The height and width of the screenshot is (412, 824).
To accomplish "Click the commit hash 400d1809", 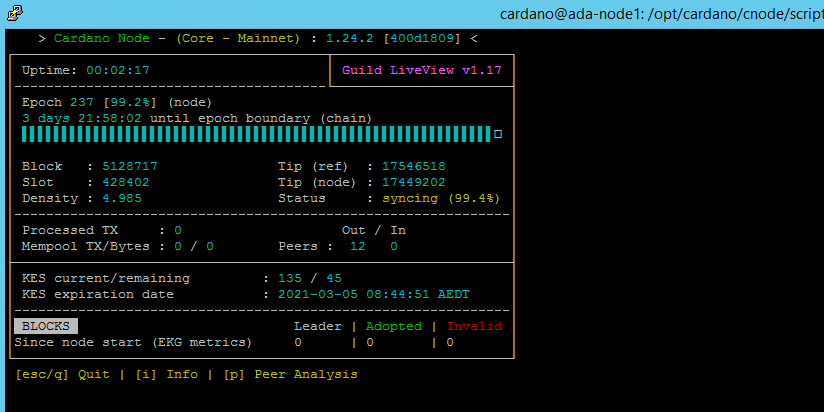I will click(x=421, y=38).
